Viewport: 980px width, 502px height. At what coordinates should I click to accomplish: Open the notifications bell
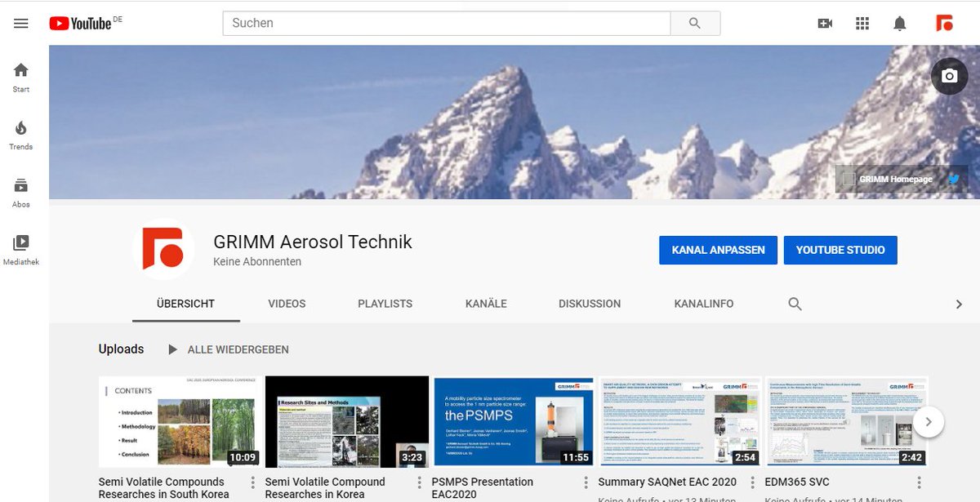[x=900, y=24]
